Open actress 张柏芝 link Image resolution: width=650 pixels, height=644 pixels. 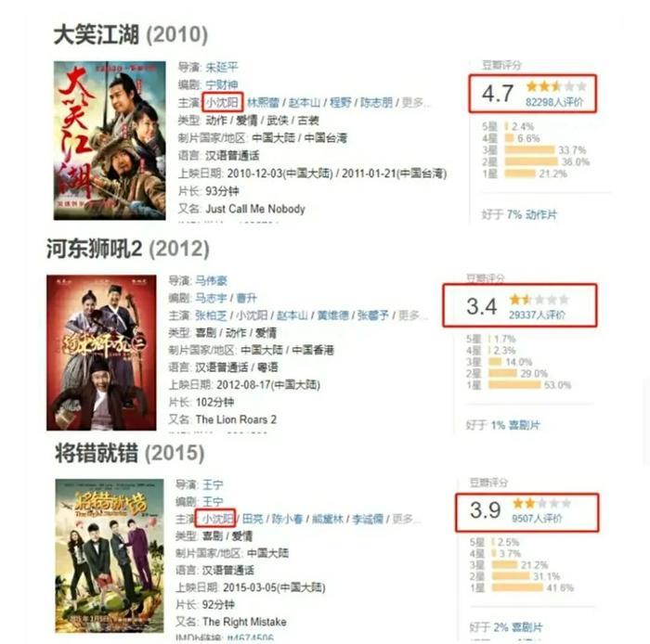(212, 316)
